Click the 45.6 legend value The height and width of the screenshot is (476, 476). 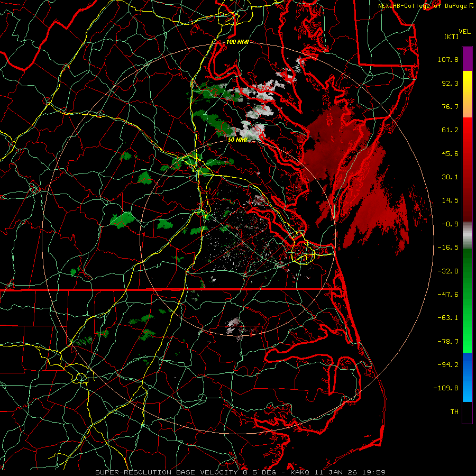pyautogui.click(x=450, y=153)
